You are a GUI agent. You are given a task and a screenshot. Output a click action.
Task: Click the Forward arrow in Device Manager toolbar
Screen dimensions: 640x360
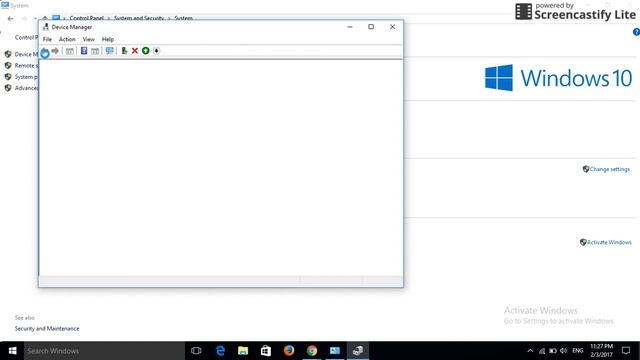pyautogui.click(x=55, y=51)
